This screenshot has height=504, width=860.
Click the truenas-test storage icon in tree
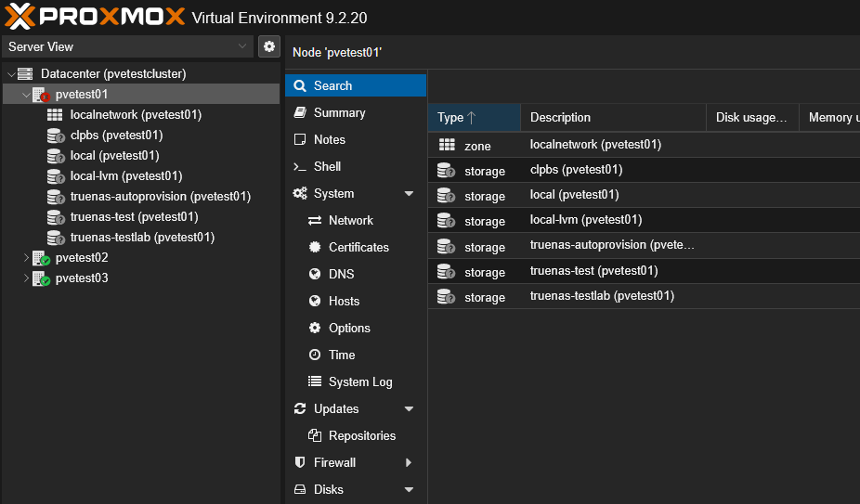56,217
